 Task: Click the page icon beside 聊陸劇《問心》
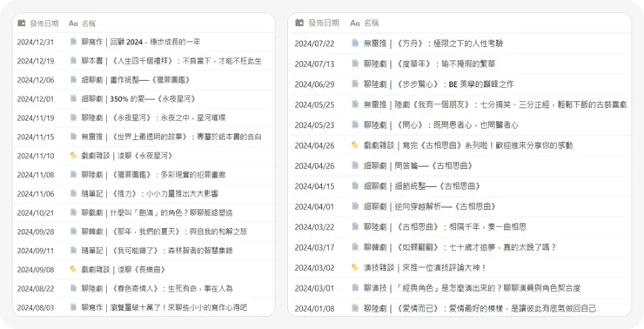355,124
